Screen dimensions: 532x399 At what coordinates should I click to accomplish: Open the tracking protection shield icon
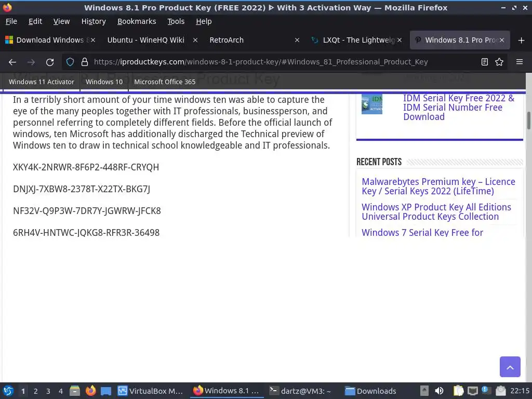pyautogui.click(x=70, y=62)
